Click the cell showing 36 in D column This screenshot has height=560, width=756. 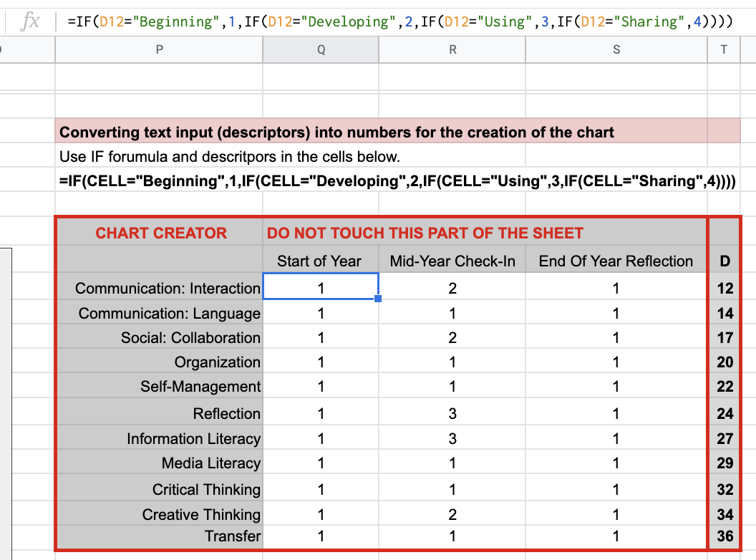724,536
